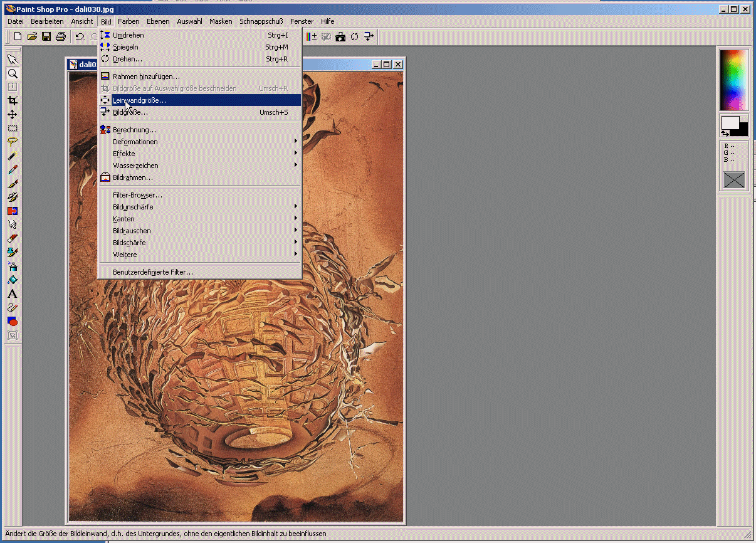
Task: Choose Berechnung... menu entry
Action: (200, 130)
